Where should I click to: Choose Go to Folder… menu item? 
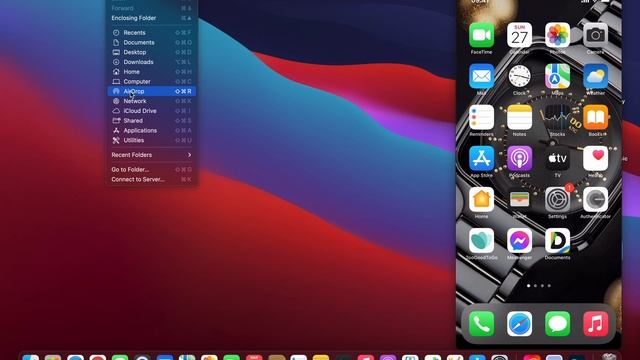[x=152, y=170]
